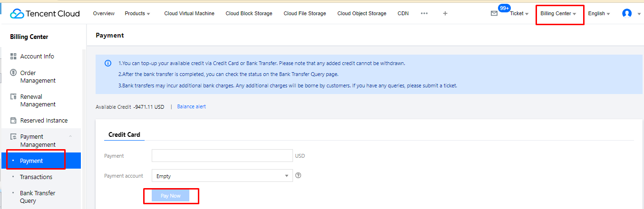Click the user avatar icon
644x209 pixels.
627,13
